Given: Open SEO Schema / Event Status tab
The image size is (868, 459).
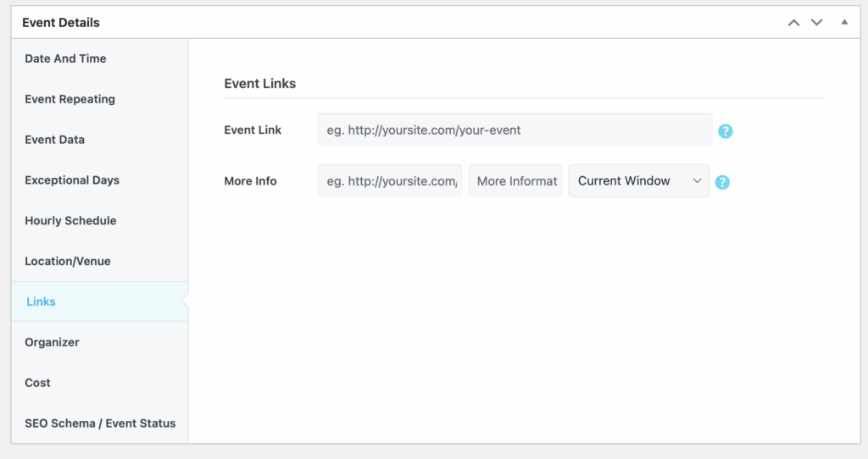Looking at the screenshot, I should click(x=100, y=423).
